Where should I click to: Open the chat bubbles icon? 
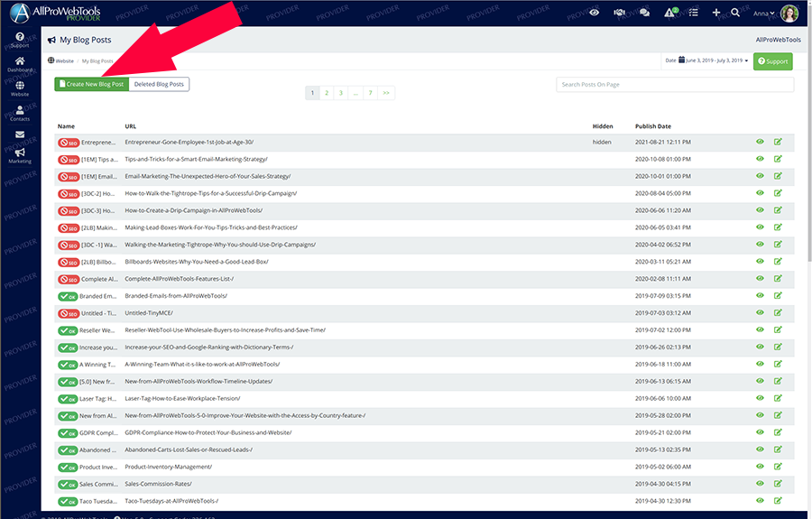644,13
